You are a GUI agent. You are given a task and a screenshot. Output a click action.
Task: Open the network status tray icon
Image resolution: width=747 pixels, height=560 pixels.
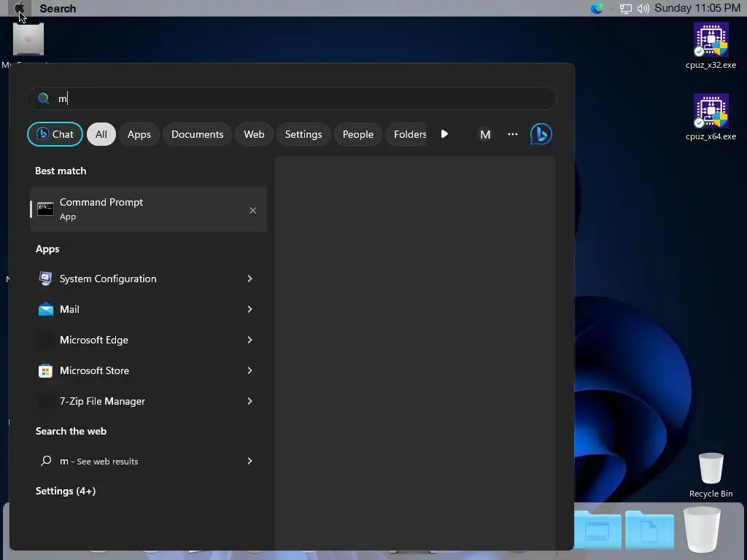[625, 9]
